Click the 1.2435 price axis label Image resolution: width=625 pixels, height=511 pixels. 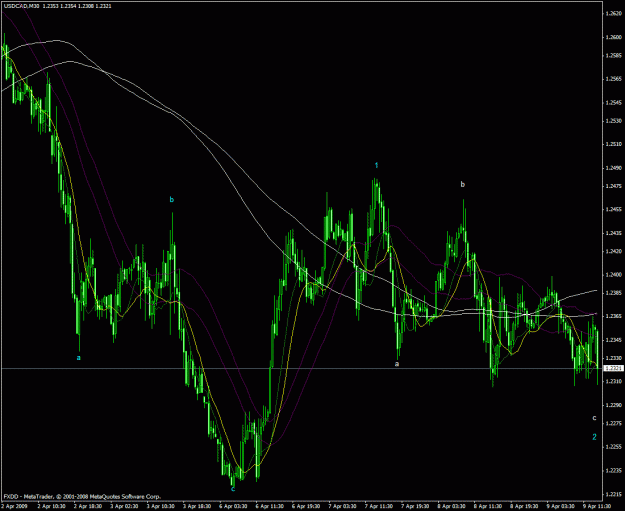coord(613,233)
